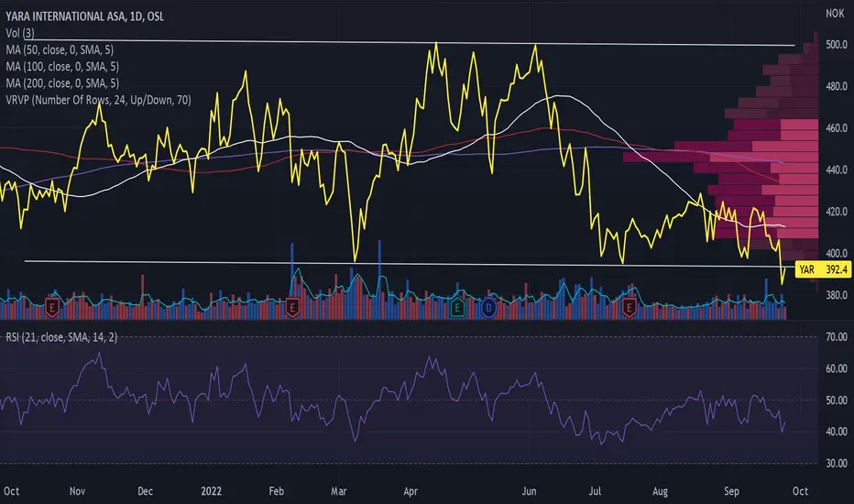Click the 420.0 price axis label

(837, 212)
